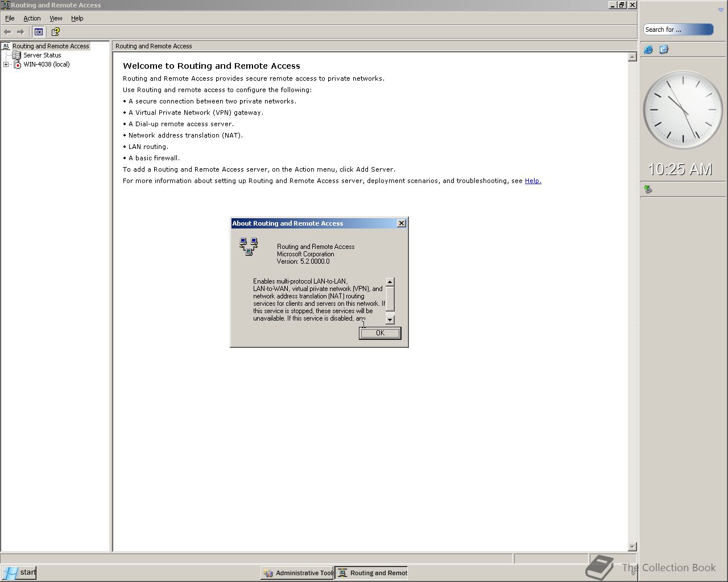Open the View menu
Image resolution: width=728 pixels, height=582 pixels.
pos(56,18)
